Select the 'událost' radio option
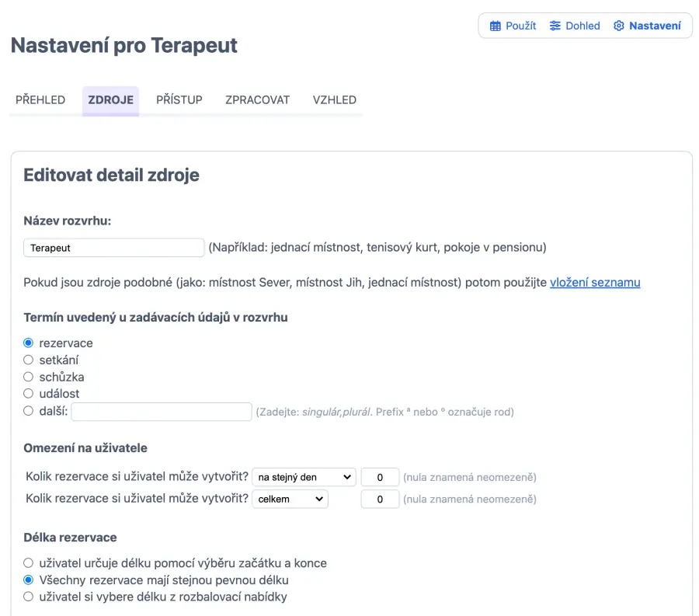The image size is (699, 616). click(x=29, y=394)
